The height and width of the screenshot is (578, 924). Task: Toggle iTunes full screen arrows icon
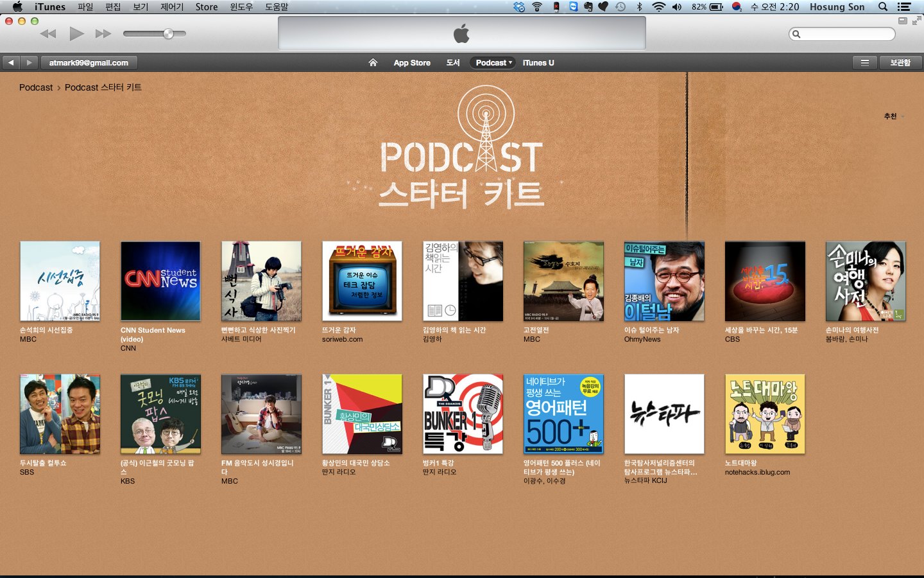pos(916,21)
